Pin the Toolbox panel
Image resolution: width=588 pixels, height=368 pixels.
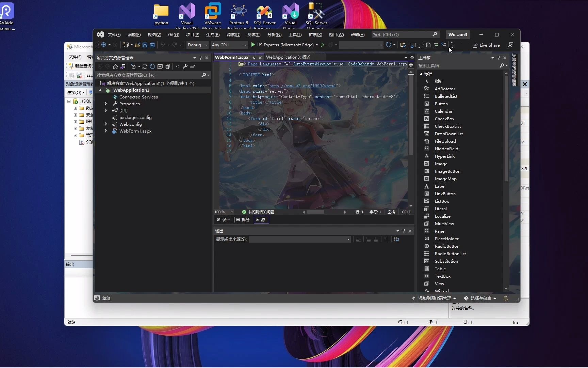coord(499,58)
